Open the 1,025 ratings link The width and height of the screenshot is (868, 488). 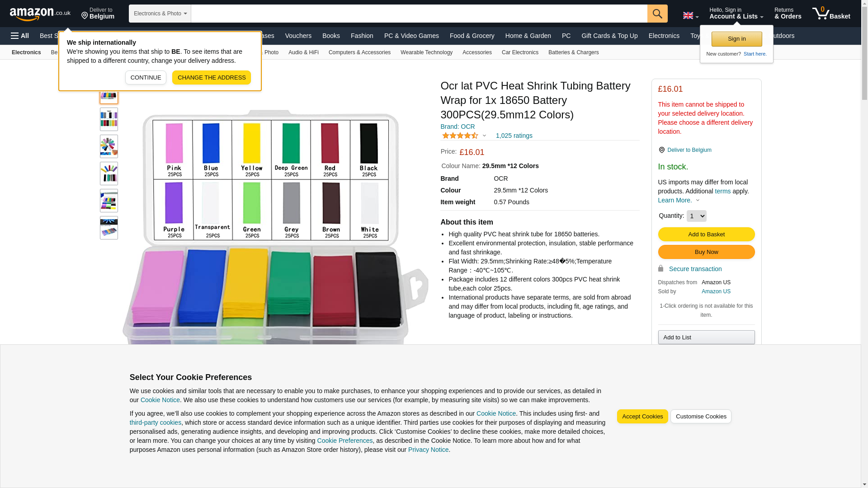(x=514, y=136)
